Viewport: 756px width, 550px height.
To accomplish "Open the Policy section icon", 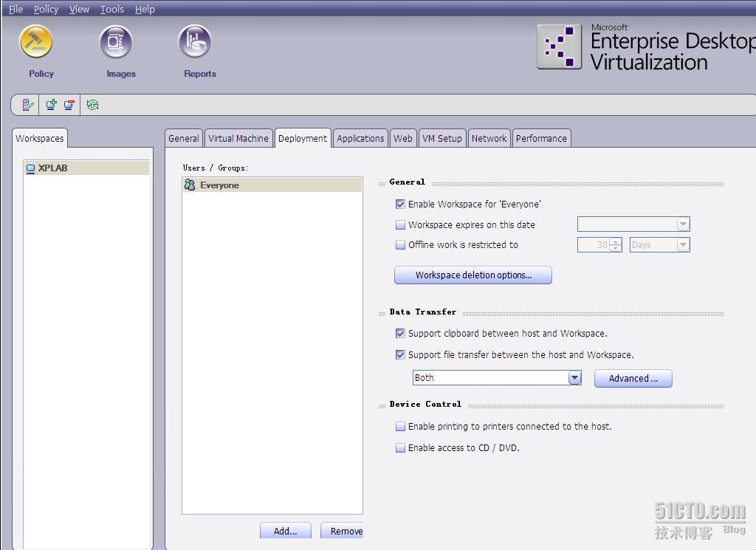I will coord(35,42).
